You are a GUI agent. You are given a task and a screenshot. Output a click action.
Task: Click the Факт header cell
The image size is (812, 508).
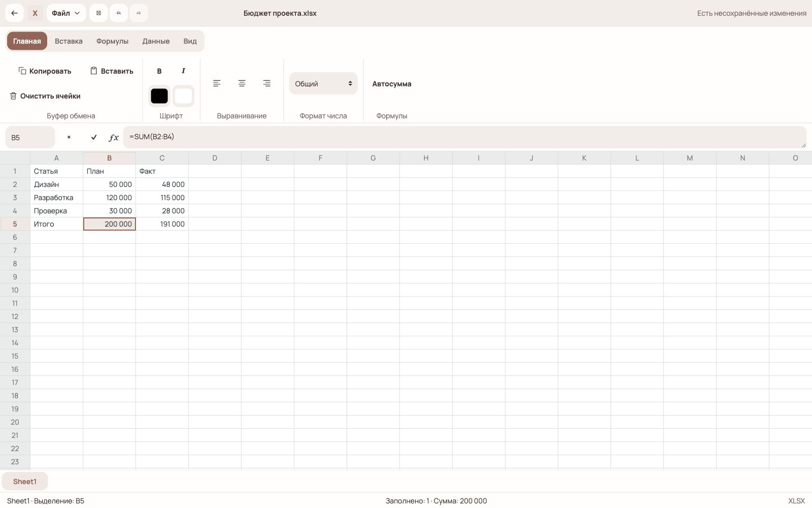coord(162,171)
